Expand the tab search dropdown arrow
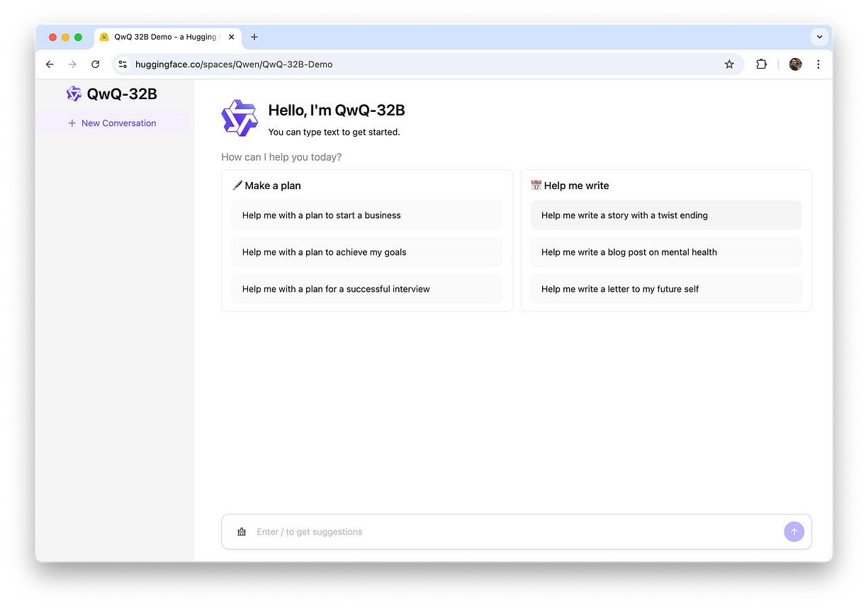Viewport: 868px width, 609px height. point(819,37)
